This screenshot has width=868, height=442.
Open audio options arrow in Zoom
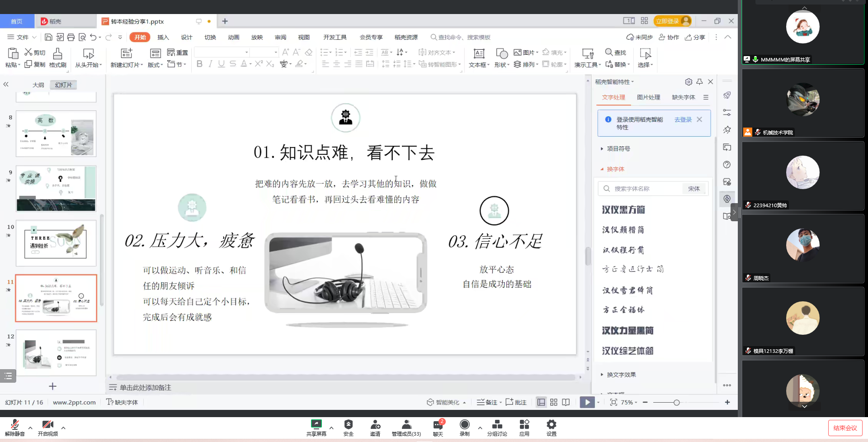30,428
